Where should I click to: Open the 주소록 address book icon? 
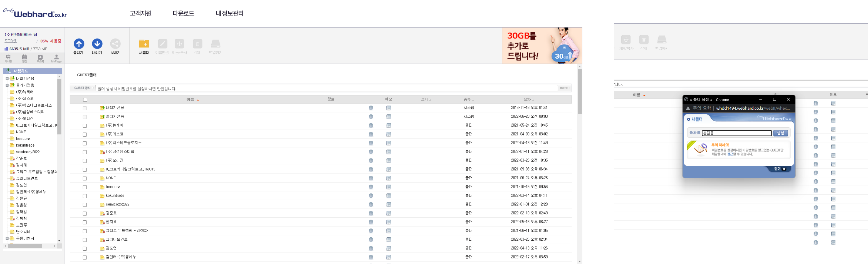40,58
